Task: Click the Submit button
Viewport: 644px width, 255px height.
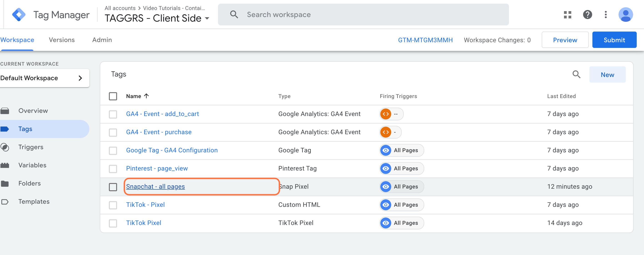Action: [614, 40]
